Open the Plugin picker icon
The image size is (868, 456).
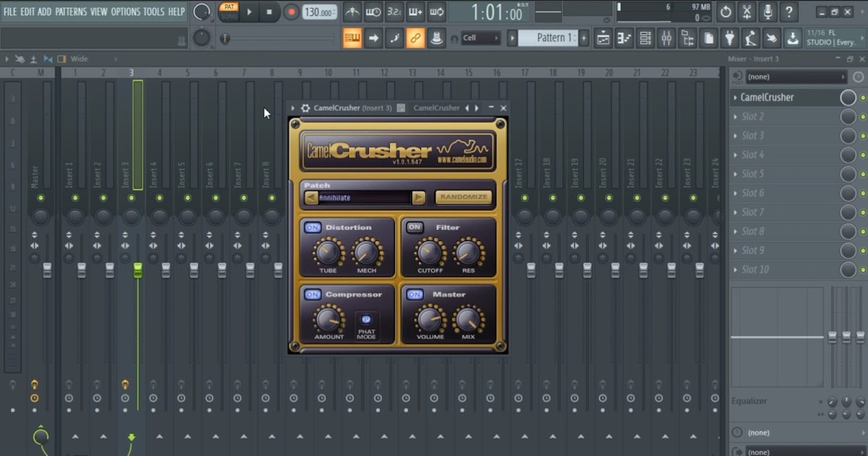(x=730, y=38)
